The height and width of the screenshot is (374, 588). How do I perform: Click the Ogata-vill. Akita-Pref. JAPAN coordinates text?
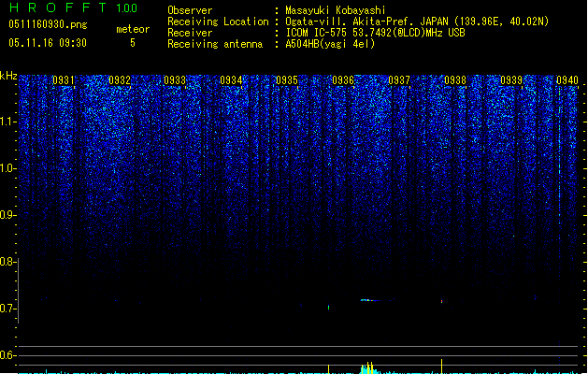417,22
